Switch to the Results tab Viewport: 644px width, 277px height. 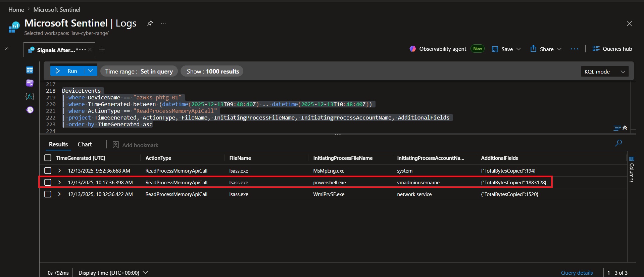(x=58, y=144)
